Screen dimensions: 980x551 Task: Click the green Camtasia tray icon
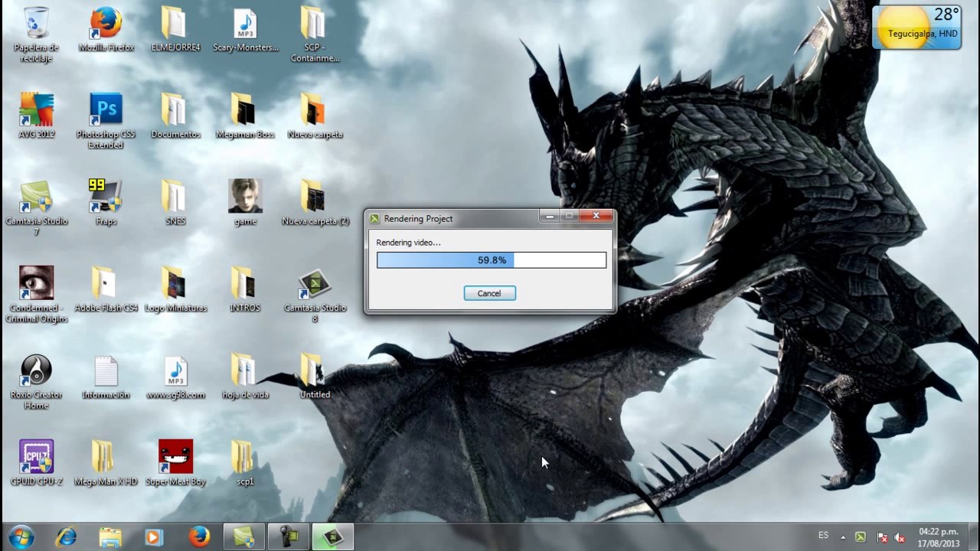tap(861, 537)
